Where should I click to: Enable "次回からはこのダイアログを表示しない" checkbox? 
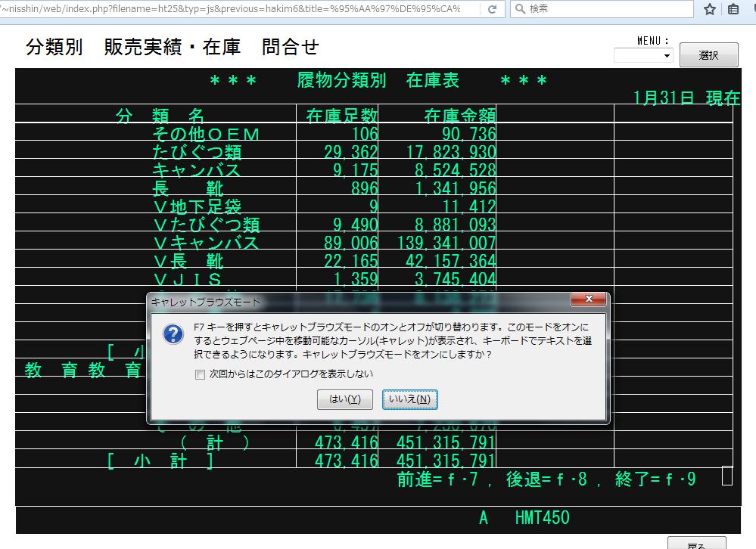point(200,374)
